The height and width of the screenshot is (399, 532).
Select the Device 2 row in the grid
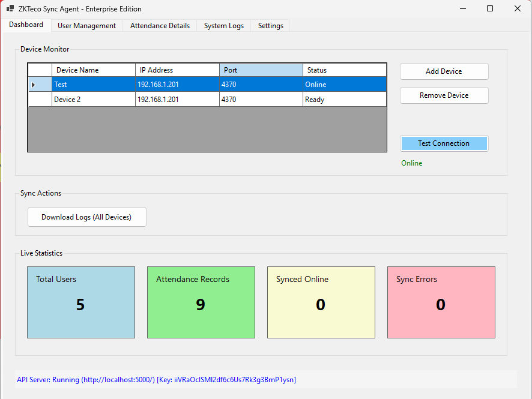click(x=93, y=98)
